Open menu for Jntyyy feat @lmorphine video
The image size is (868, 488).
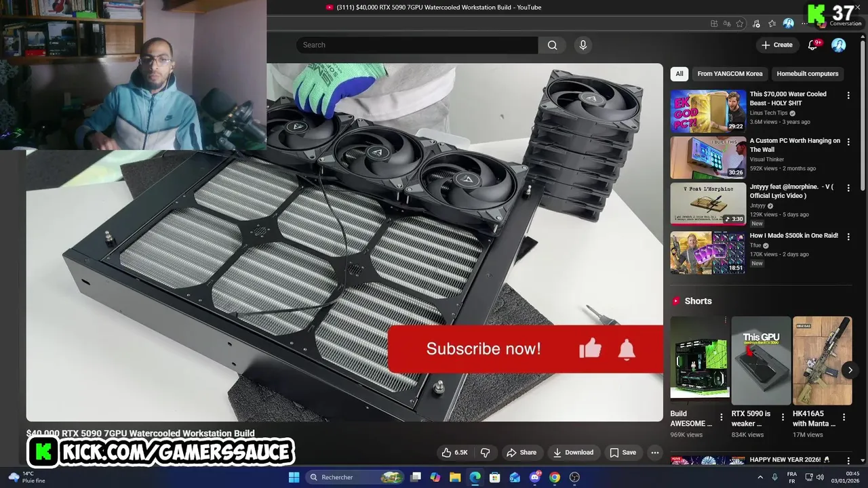(x=848, y=188)
